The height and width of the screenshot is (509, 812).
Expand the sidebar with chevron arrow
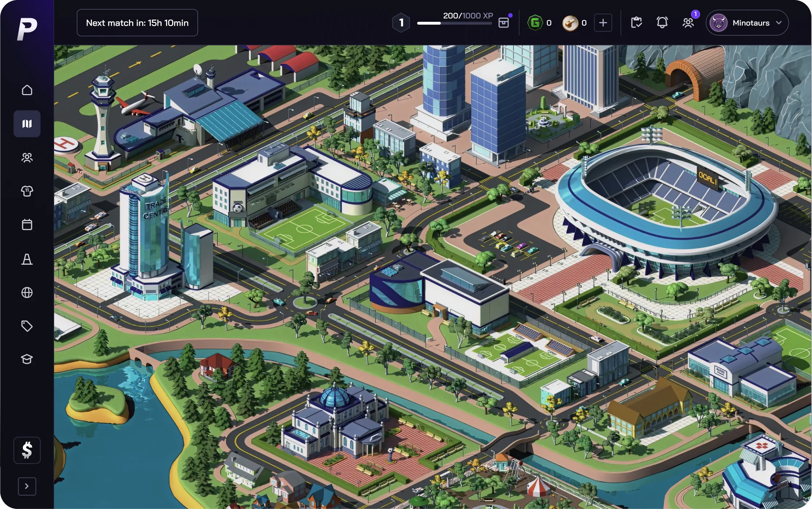pyautogui.click(x=27, y=486)
